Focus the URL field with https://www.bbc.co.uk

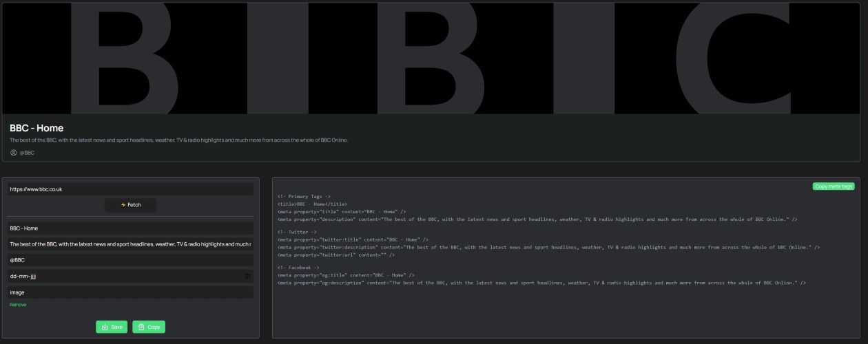tap(130, 189)
